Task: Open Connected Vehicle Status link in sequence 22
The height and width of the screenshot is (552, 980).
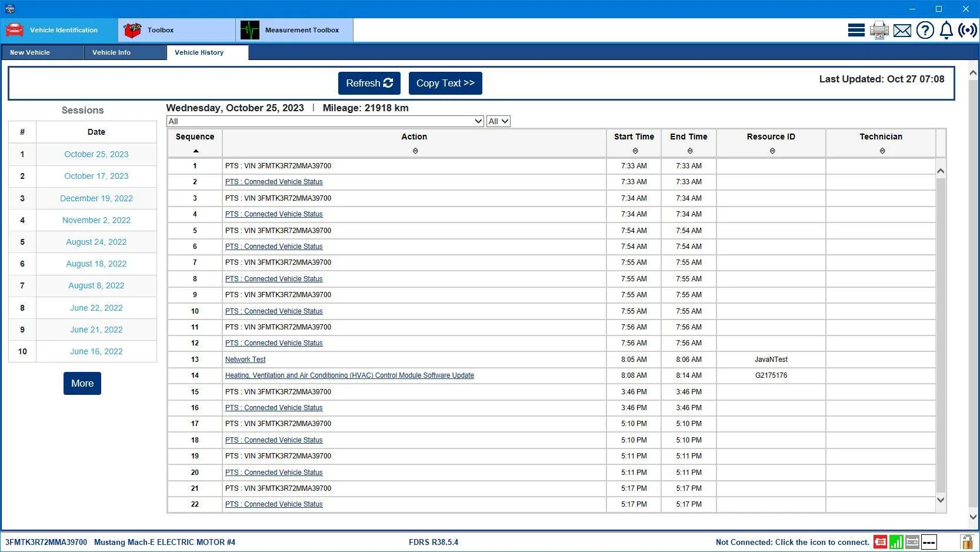Action: [x=274, y=504]
